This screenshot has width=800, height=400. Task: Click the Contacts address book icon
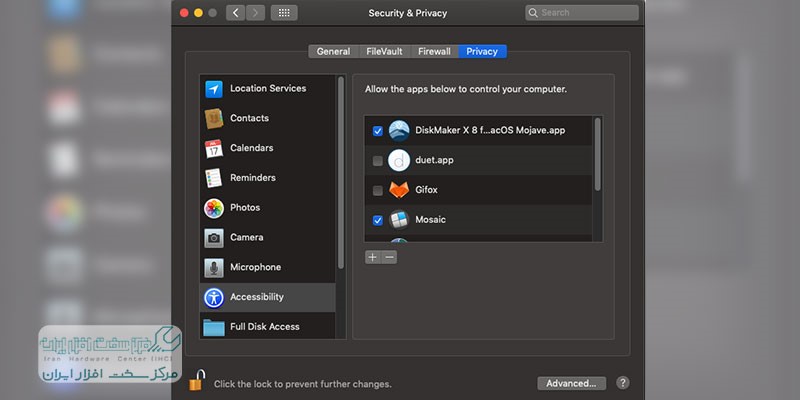214,118
